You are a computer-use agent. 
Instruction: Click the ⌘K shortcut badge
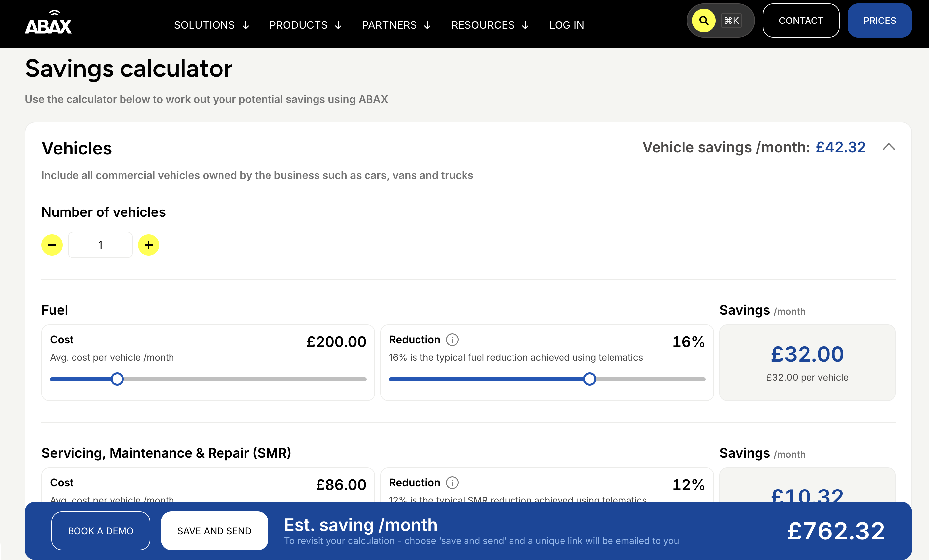tap(731, 21)
